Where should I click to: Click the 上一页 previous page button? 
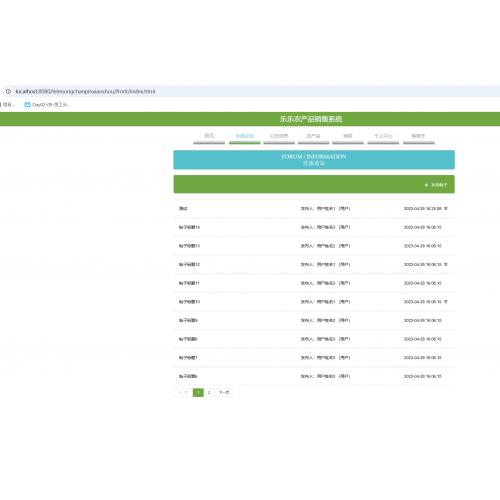183,392
